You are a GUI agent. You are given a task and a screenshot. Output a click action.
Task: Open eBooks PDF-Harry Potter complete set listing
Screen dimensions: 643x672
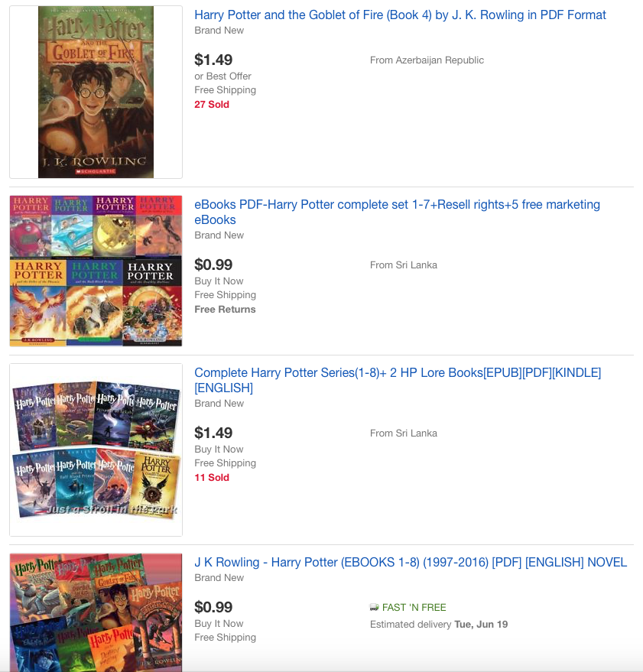397,212
